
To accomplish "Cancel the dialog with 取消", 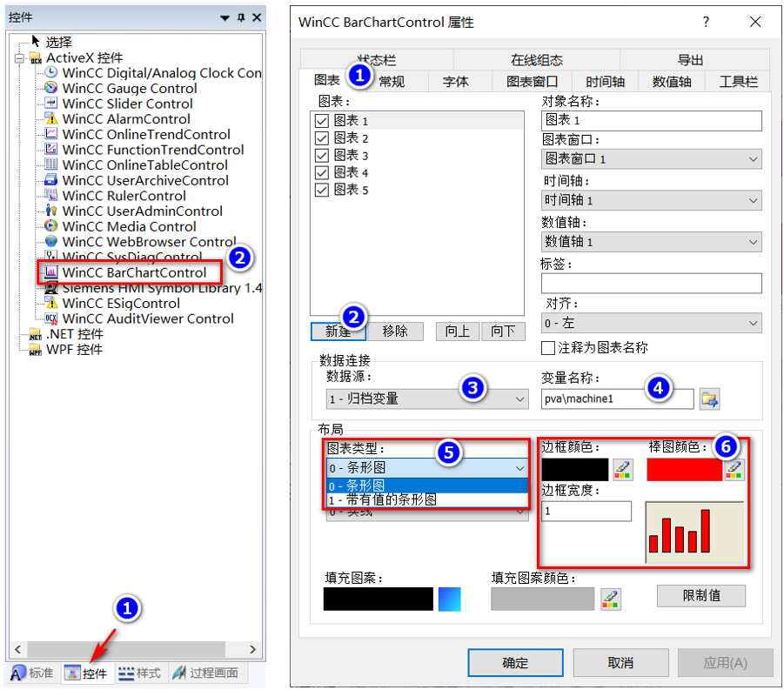I will pyautogui.click(x=620, y=662).
